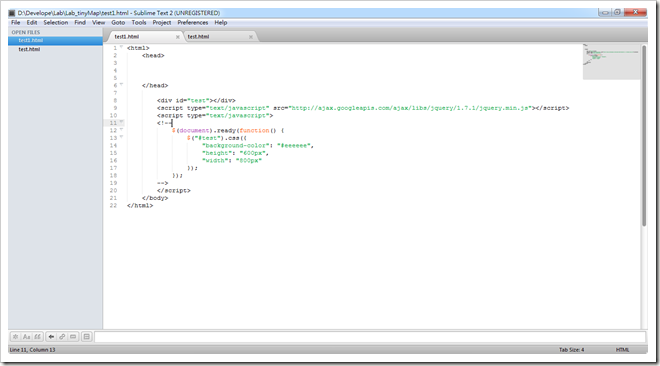Toggle wrap search chain-link icon
The height and width of the screenshot is (366, 660).
tap(62, 337)
